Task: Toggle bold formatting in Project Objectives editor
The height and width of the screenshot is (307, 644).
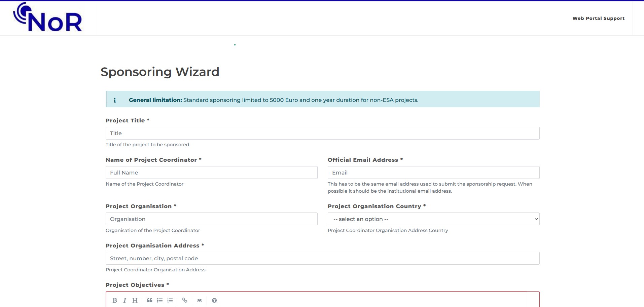Action: [115, 300]
